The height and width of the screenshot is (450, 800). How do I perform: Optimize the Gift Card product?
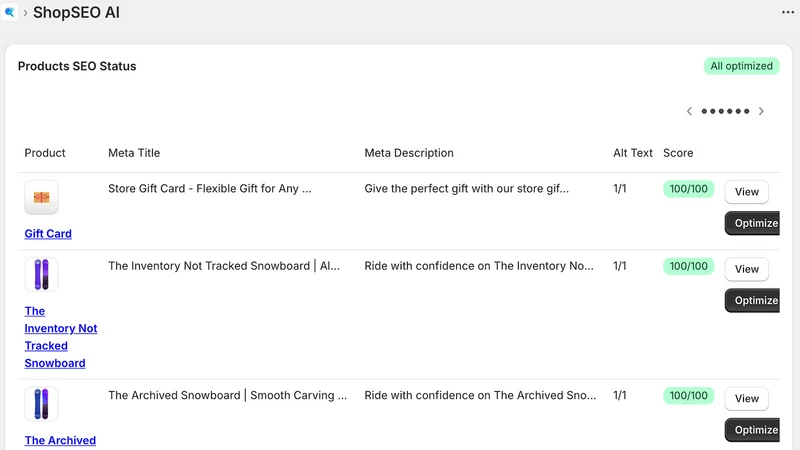[x=753, y=223]
